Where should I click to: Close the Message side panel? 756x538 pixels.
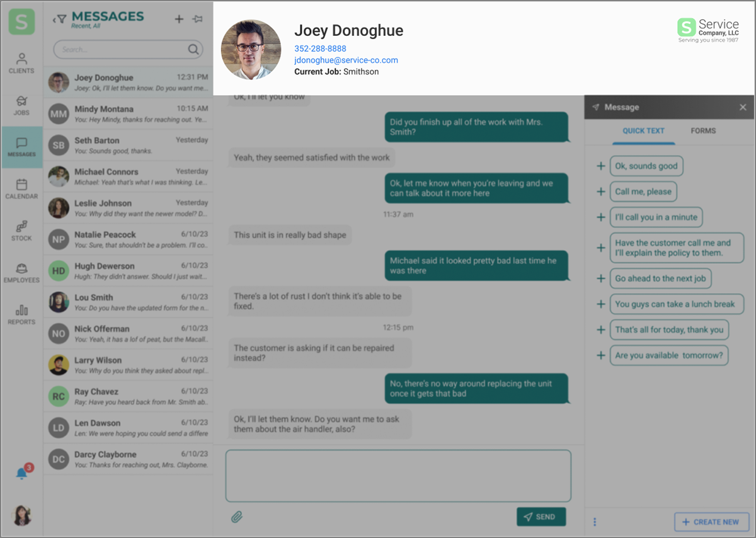coord(743,108)
